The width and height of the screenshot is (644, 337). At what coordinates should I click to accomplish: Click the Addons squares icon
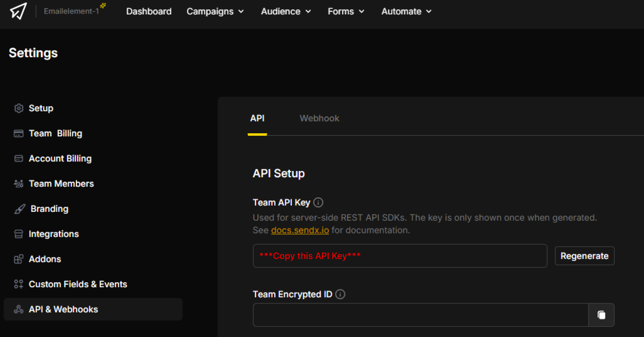19,259
